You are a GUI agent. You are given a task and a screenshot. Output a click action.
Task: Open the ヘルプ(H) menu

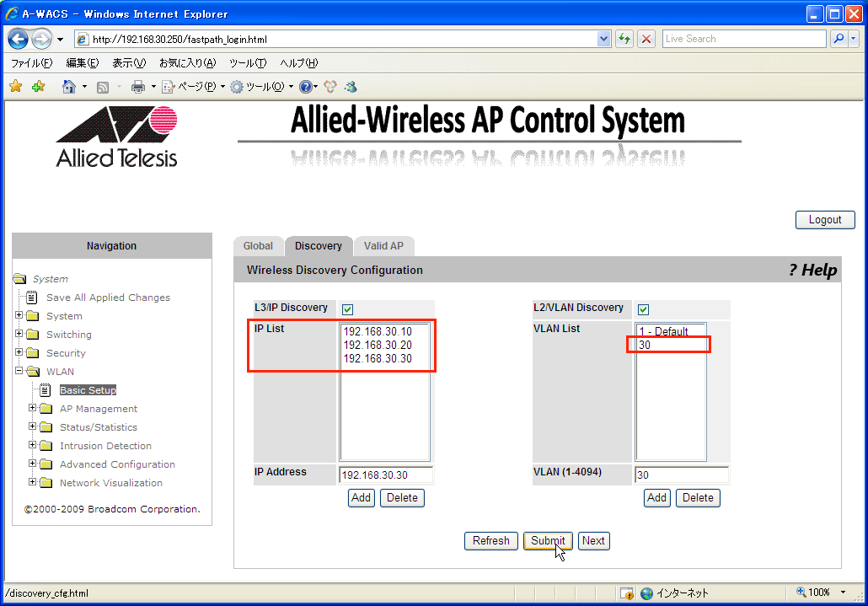click(x=299, y=63)
